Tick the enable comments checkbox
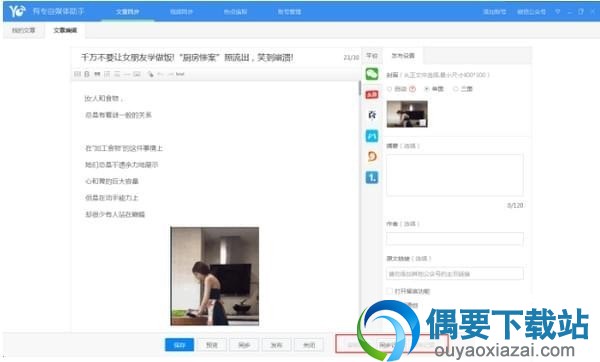600x362 pixels. 390,291
